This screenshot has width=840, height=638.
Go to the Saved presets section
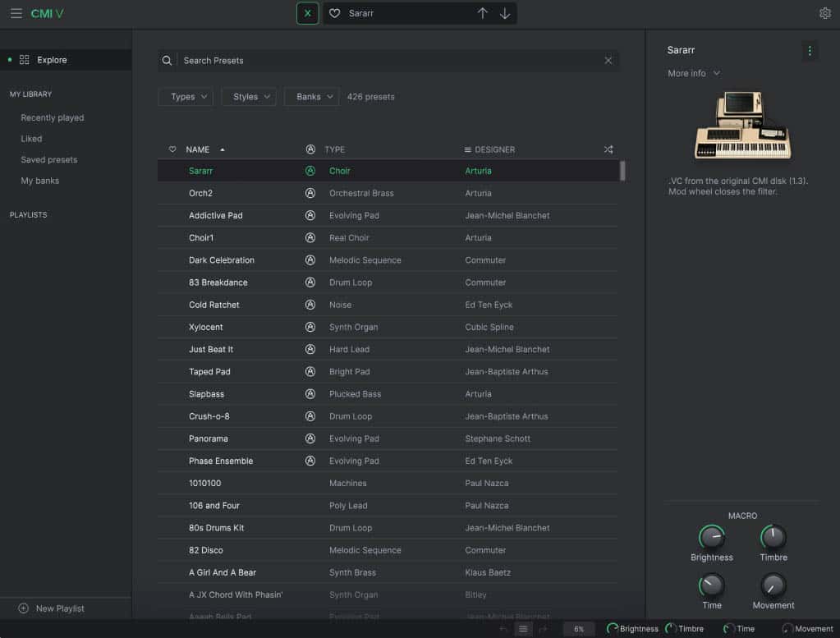[x=49, y=159]
